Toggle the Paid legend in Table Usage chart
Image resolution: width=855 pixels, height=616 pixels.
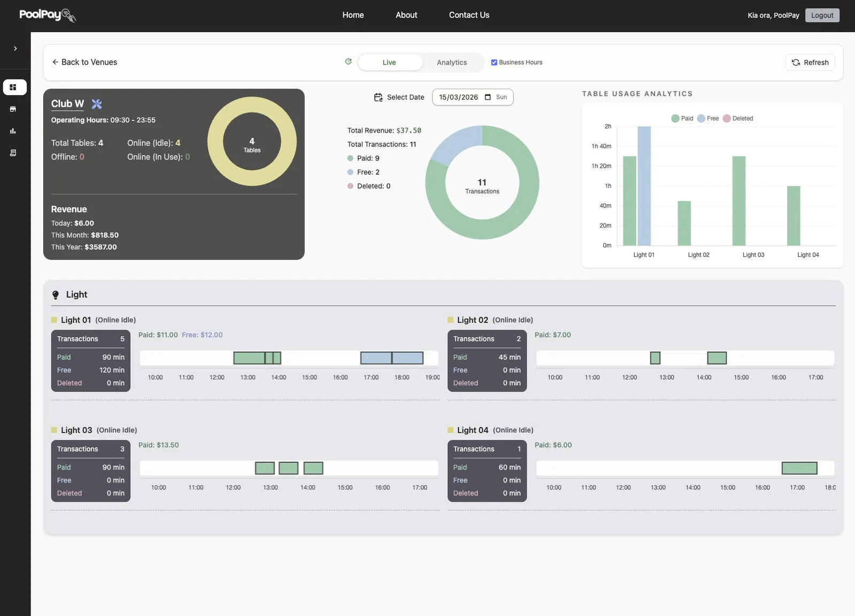[x=682, y=119]
